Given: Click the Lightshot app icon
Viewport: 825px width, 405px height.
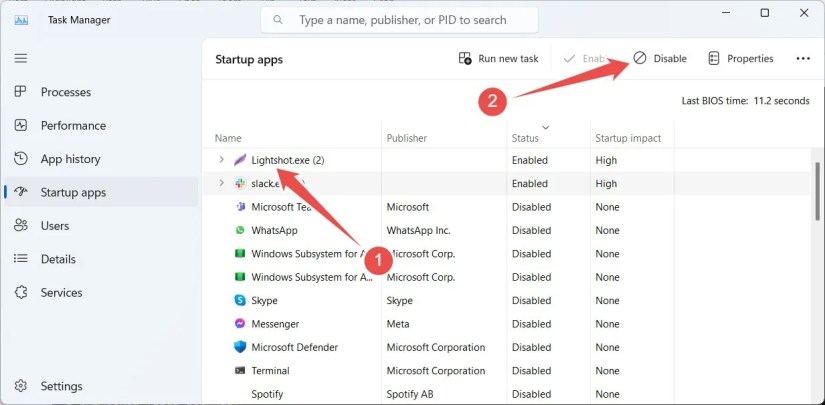Looking at the screenshot, I should click(x=240, y=160).
